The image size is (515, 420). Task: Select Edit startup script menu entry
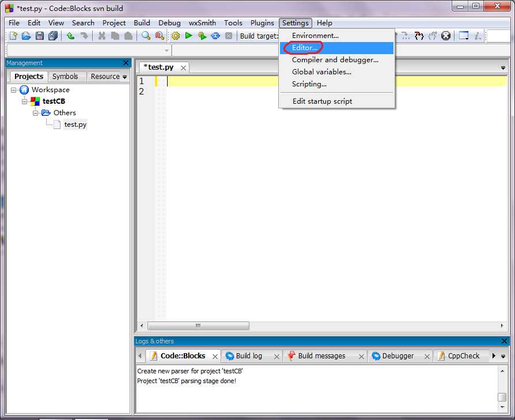coord(336,101)
